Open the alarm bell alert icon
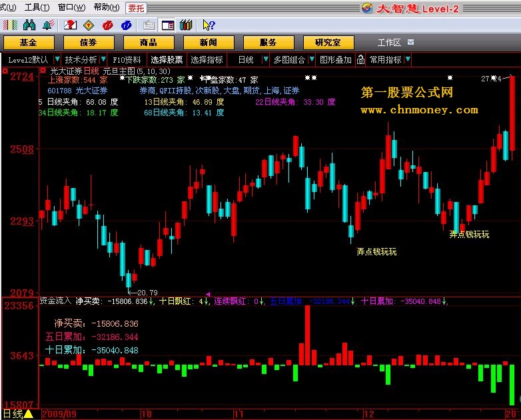This screenshot has width=521, height=420. coord(49,25)
